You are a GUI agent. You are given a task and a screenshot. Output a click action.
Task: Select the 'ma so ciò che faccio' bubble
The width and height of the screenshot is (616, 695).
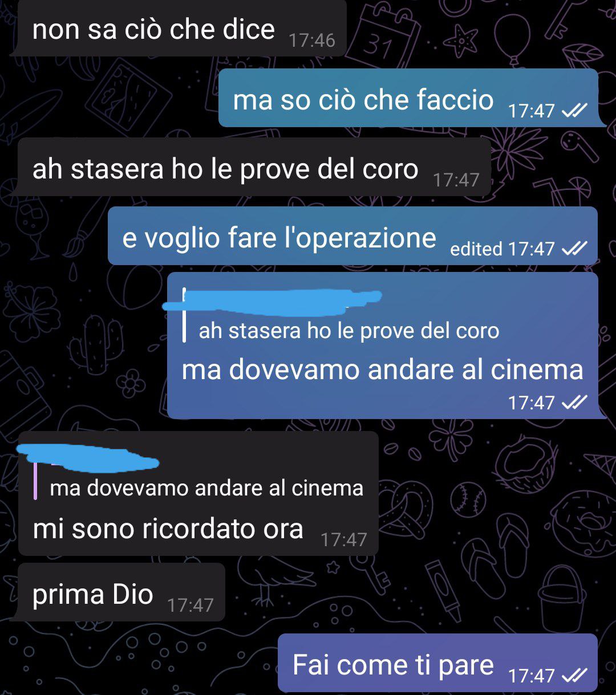point(408,98)
